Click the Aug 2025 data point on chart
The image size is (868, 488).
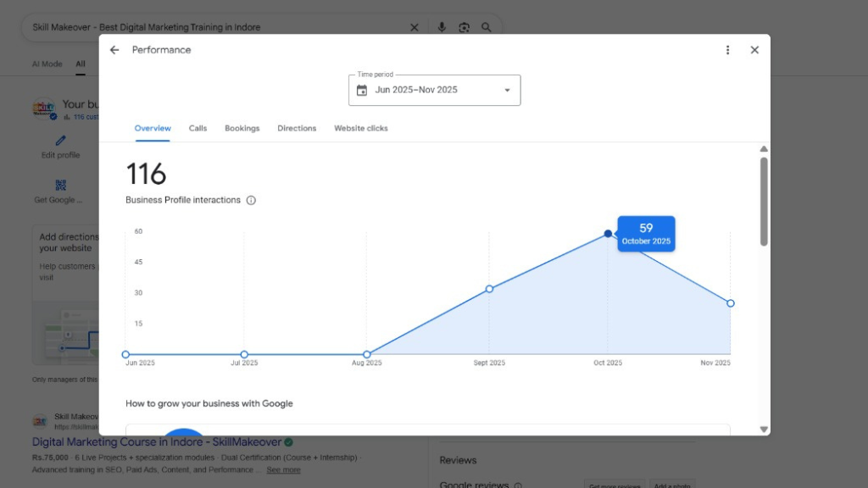pos(366,354)
